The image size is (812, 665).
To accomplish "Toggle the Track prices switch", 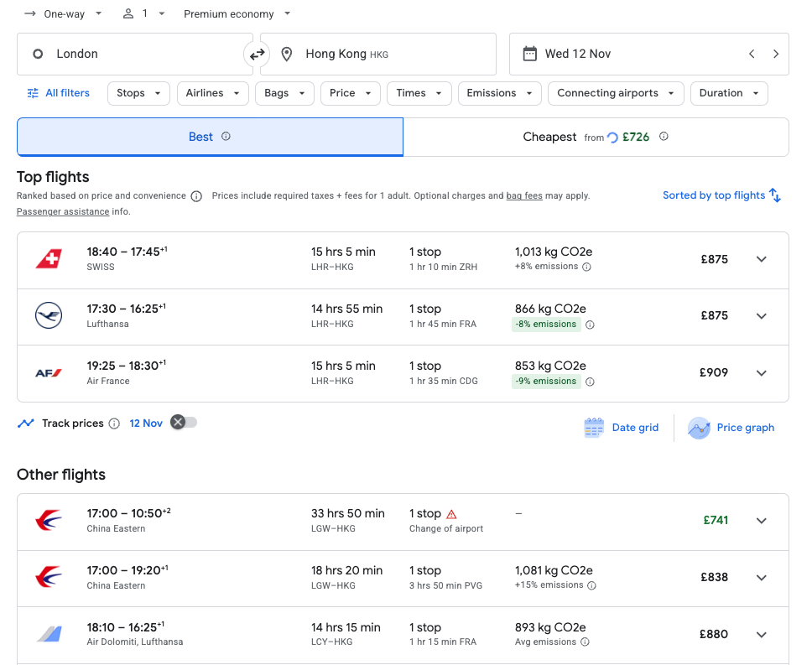I will tap(183, 423).
